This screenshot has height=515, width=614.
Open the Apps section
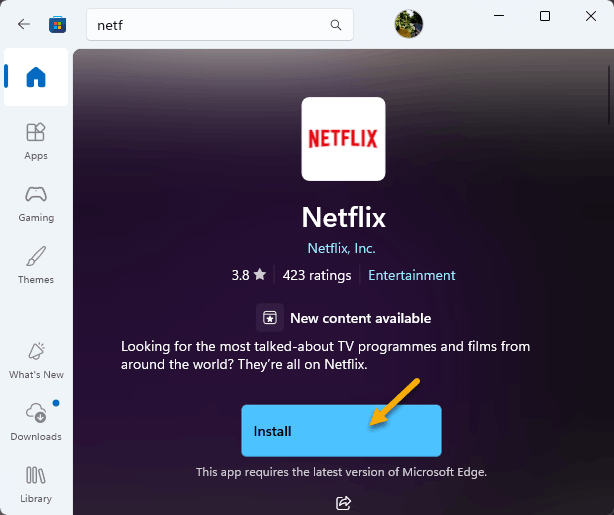click(36, 141)
